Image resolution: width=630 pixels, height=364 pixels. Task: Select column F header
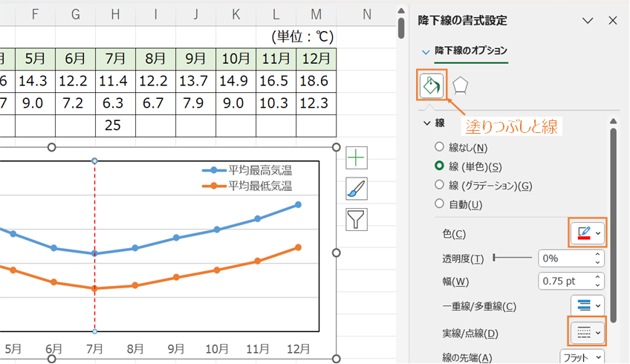[x=36, y=14]
